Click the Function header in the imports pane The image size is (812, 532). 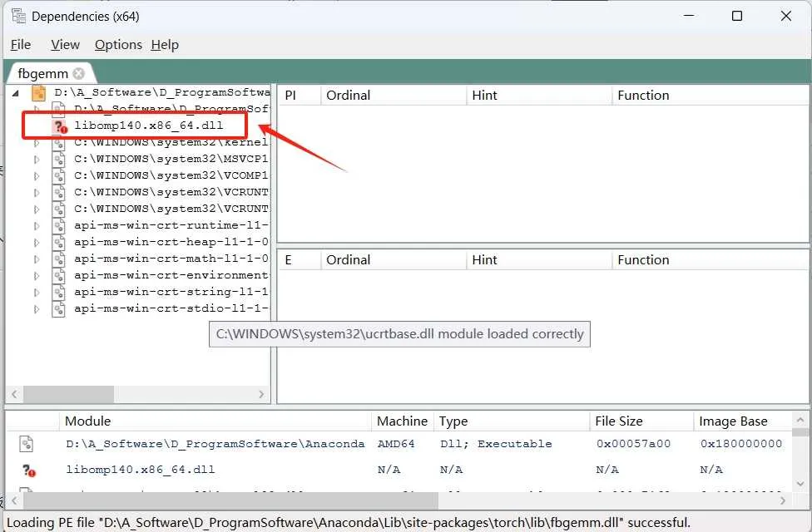[x=710, y=96]
